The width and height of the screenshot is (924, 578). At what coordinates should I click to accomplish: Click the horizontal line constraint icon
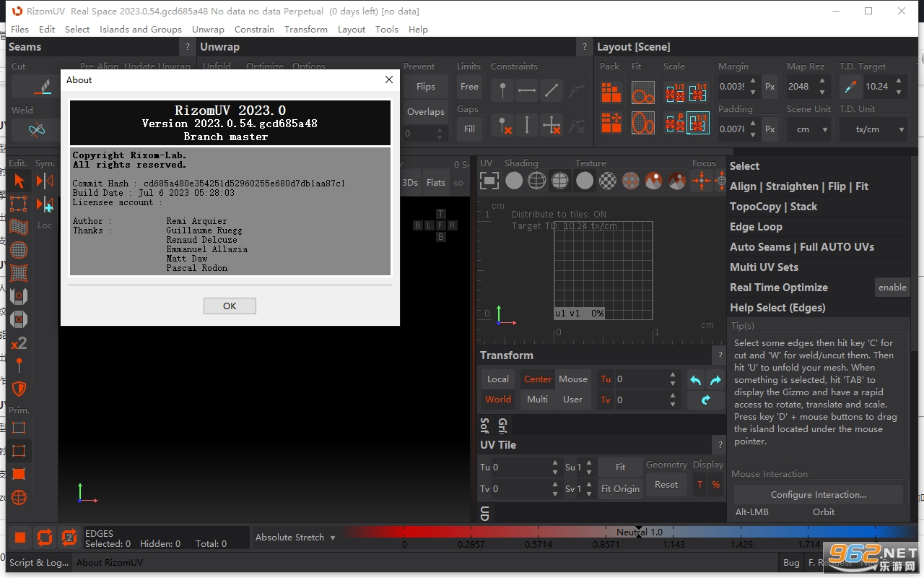pyautogui.click(x=527, y=90)
